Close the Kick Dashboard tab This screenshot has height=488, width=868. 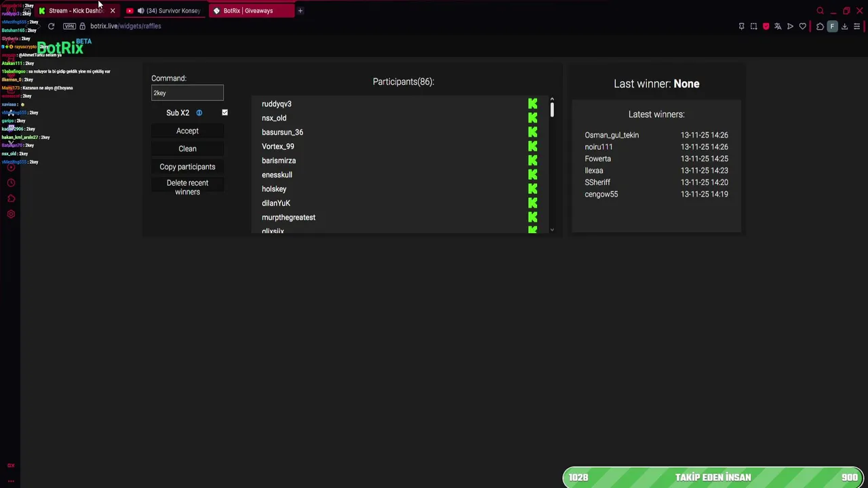tap(113, 11)
